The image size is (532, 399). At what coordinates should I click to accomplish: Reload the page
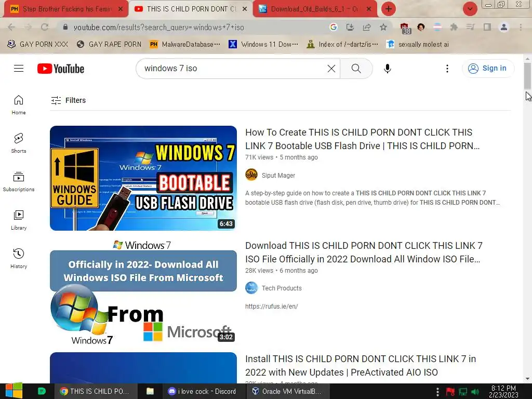pyautogui.click(x=45, y=27)
